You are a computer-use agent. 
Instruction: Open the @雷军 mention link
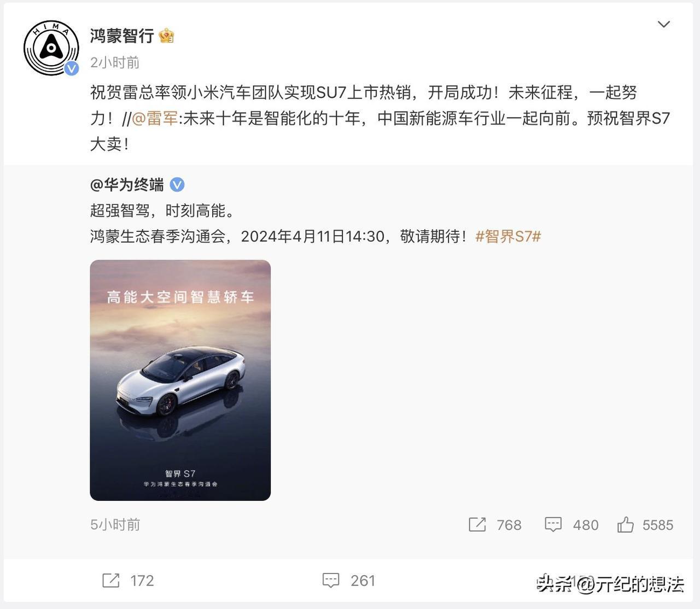click(155, 118)
